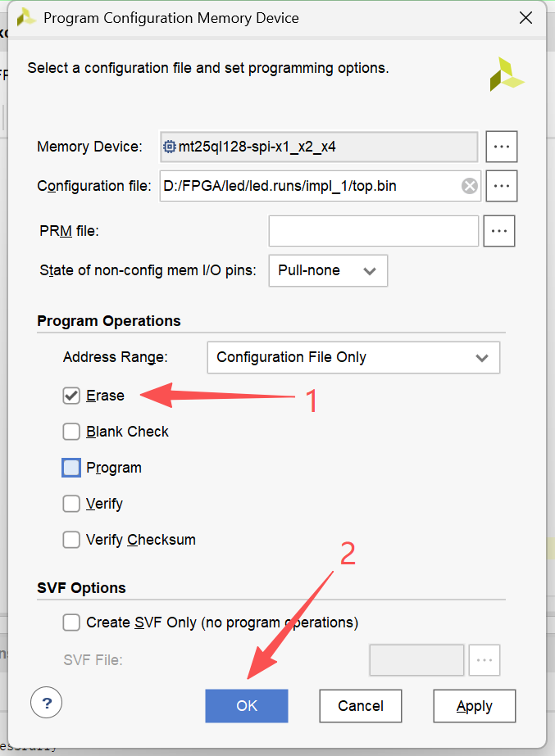Click into the PRM file text field
The height and width of the screenshot is (756, 555).
pyautogui.click(x=373, y=231)
